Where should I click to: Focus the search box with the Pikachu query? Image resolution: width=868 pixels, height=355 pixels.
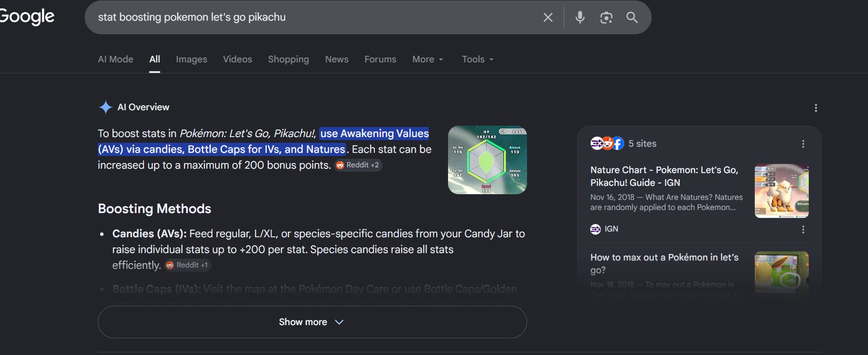pos(314,17)
